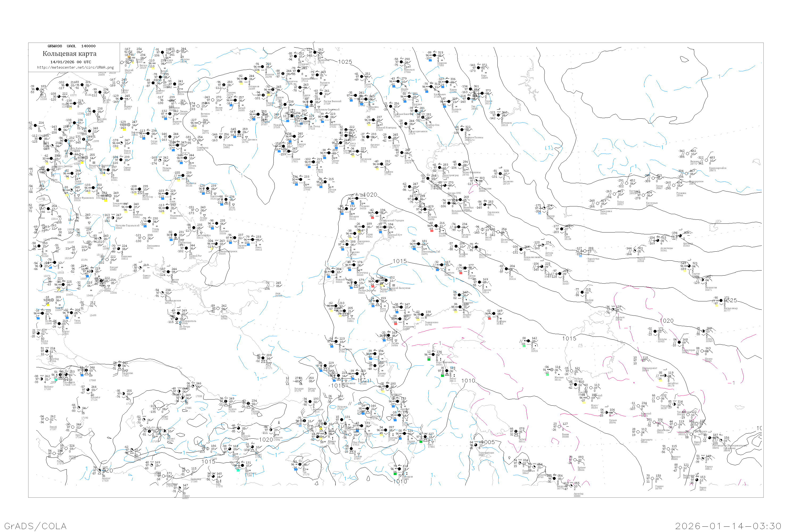The height and width of the screenshot is (532, 798).
Task: Click the Сисиан station marker
Action: point(351,449)
